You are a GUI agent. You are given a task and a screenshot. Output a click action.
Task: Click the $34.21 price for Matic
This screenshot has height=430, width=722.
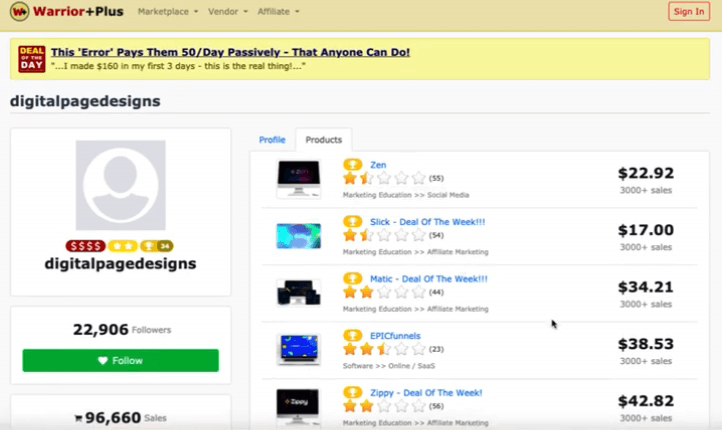tap(646, 287)
